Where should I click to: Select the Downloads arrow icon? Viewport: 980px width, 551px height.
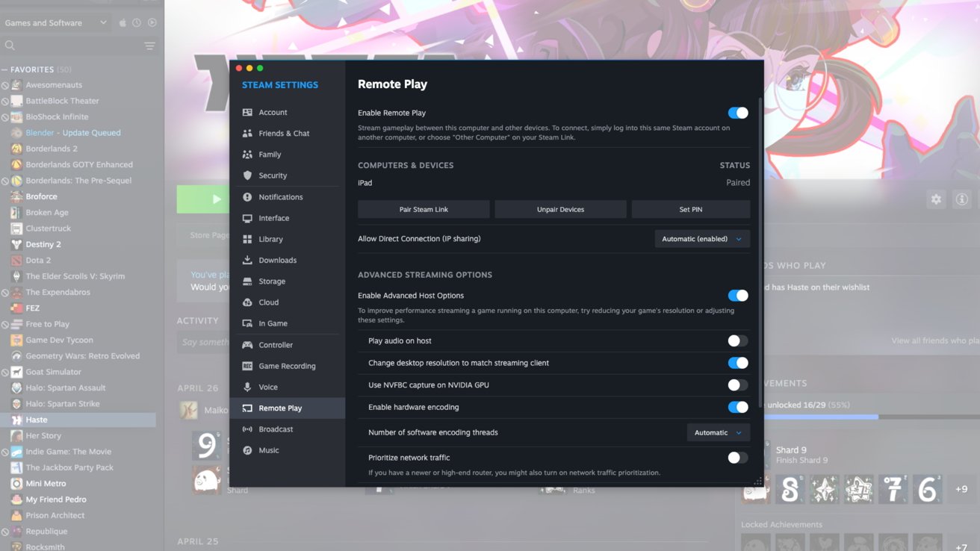tap(247, 260)
